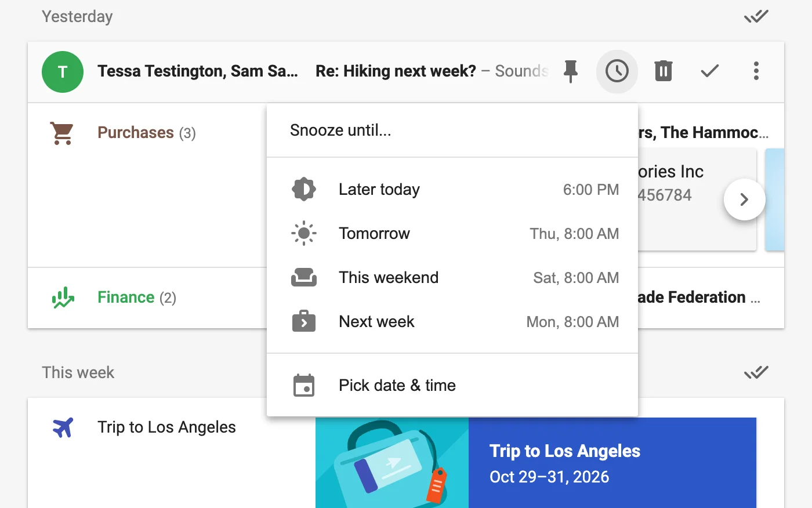Snooze until This weekend
The width and height of the screenshot is (812, 508).
[x=452, y=278]
